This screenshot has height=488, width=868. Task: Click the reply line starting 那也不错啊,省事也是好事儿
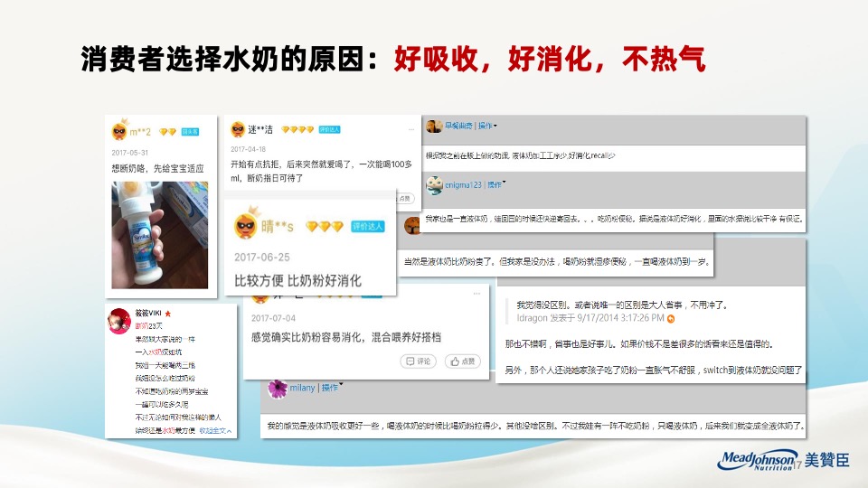[x=638, y=344]
